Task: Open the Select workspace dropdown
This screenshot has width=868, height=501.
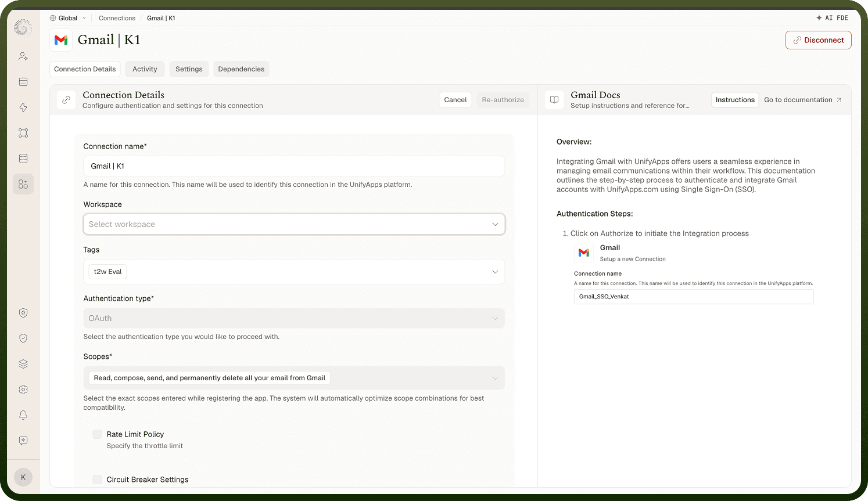Action: pos(294,224)
